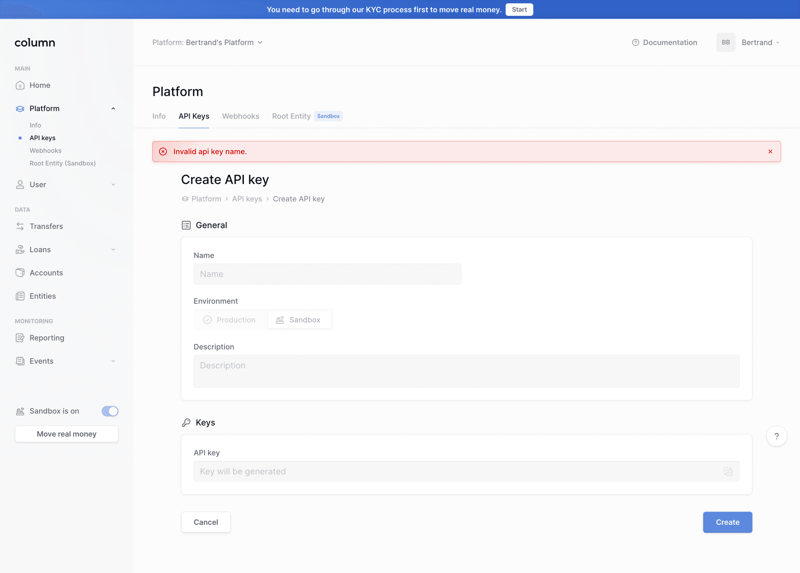Switch to the Webhooks tab

240,116
